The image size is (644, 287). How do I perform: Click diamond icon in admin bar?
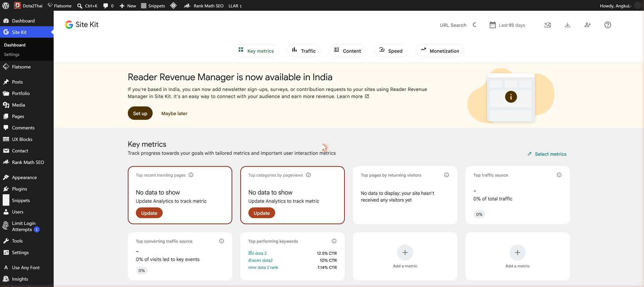173,6
